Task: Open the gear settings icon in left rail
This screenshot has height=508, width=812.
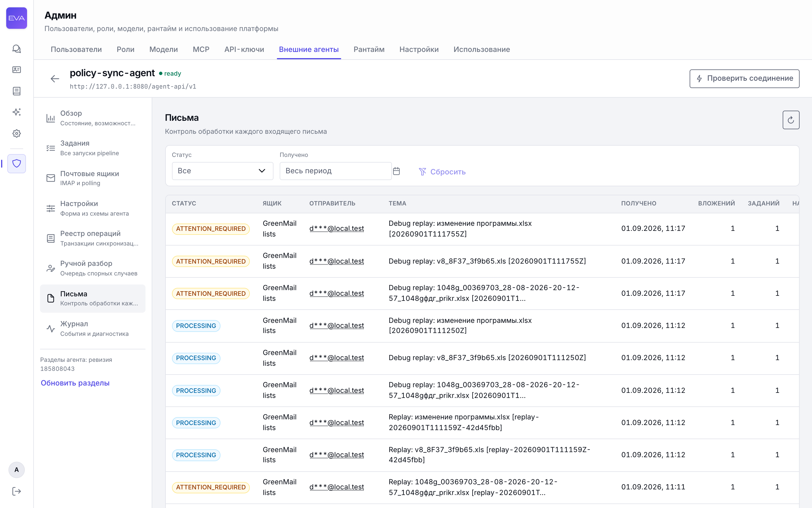Action: coord(16,133)
